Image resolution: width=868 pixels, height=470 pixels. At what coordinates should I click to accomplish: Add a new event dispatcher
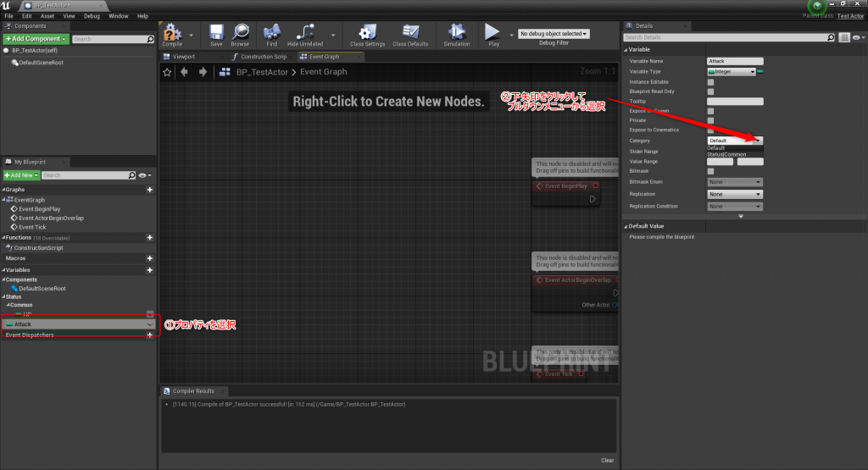coord(149,335)
